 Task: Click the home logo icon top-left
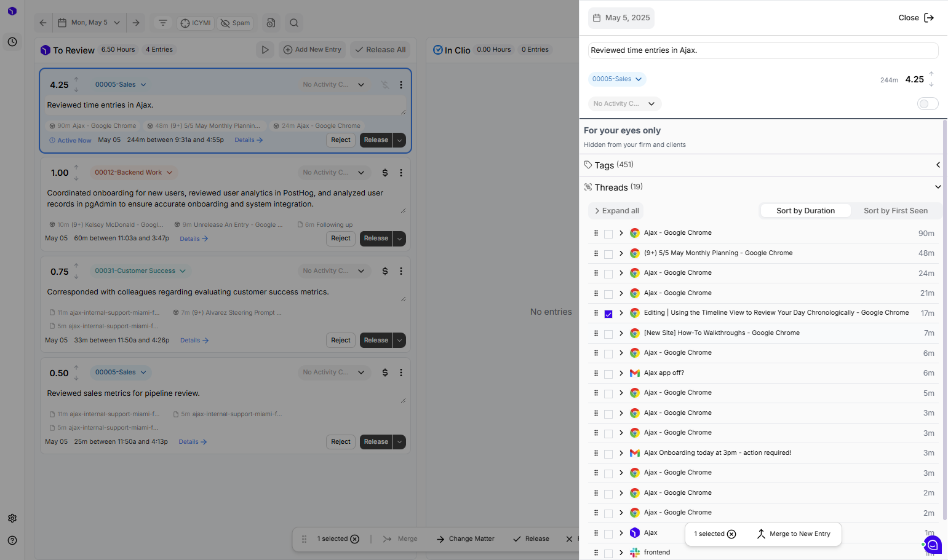point(12,11)
